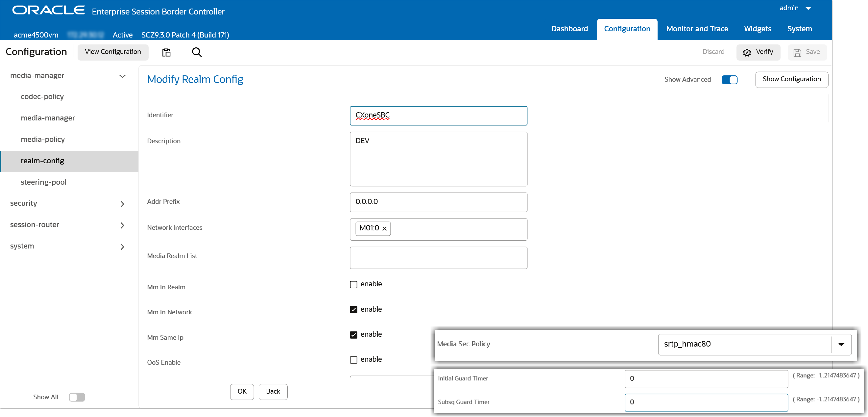Click the Description text area

click(438, 159)
